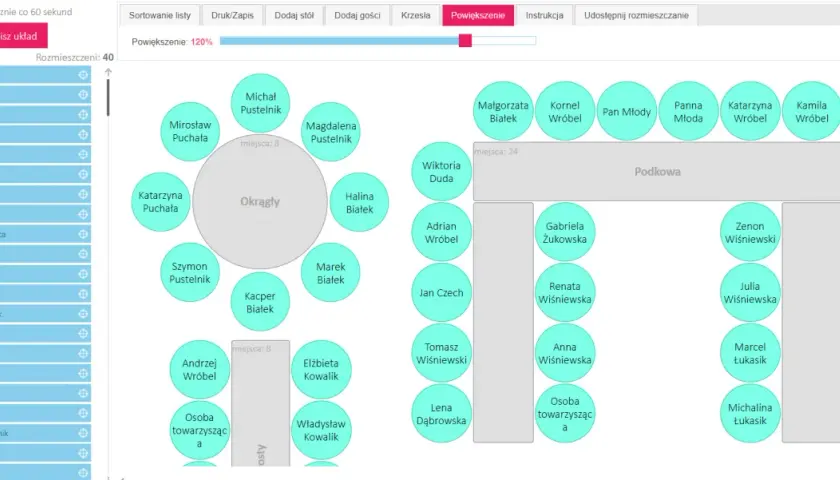The image size is (840, 480).
Task: Select the Halina Białek seat circle
Action: 359,202
